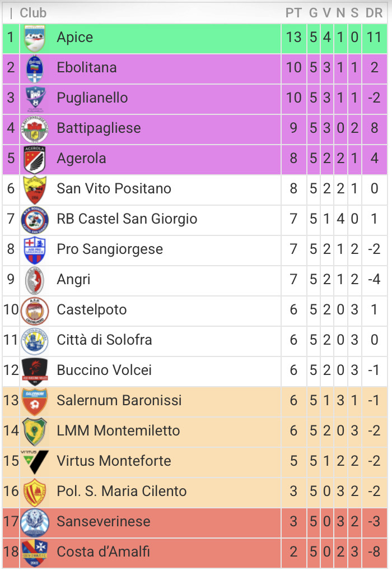Select the LMM Montemiletto shield icon
392x570 pixels.
click(x=35, y=431)
